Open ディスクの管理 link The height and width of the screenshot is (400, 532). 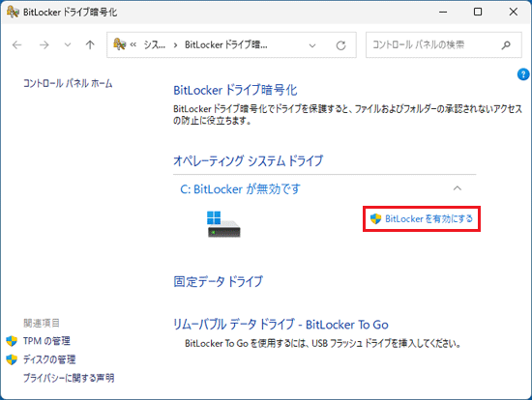49,359
